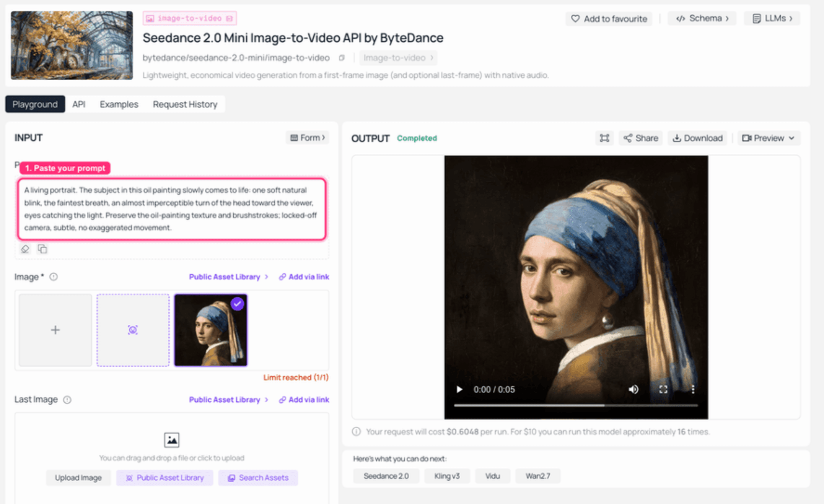Open info tooltip beside Image label
The height and width of the screenshot is (504, 824).
point(54,276)
